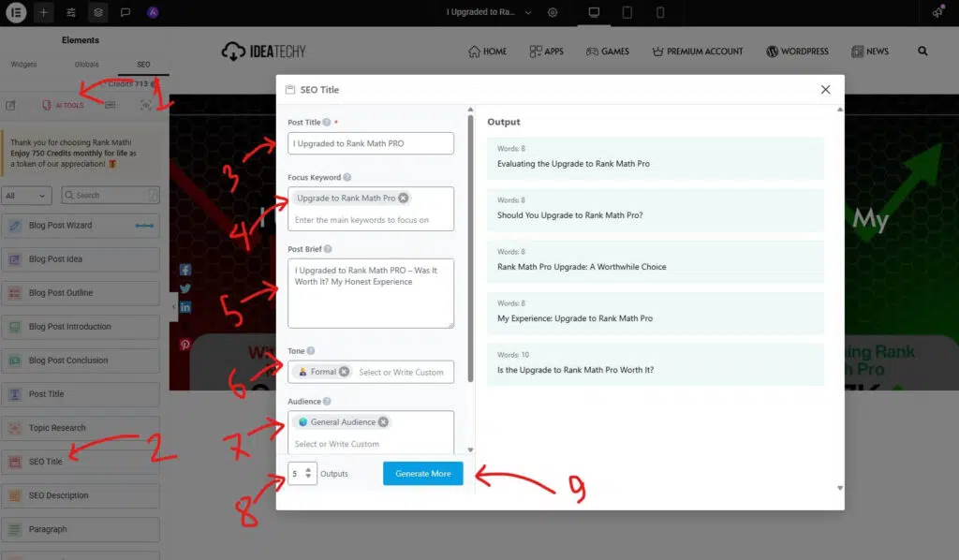Open the Audience select or write custom field

[337, 444]
